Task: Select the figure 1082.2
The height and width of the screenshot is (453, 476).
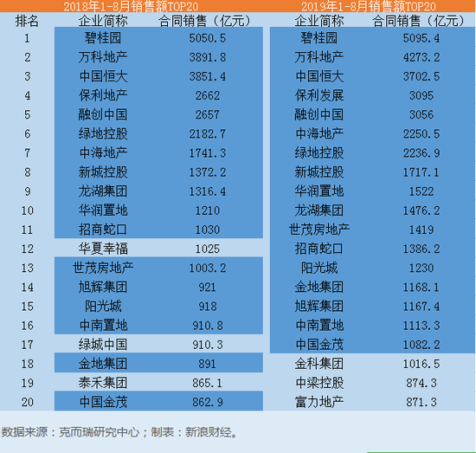Action: coord(421,345)
